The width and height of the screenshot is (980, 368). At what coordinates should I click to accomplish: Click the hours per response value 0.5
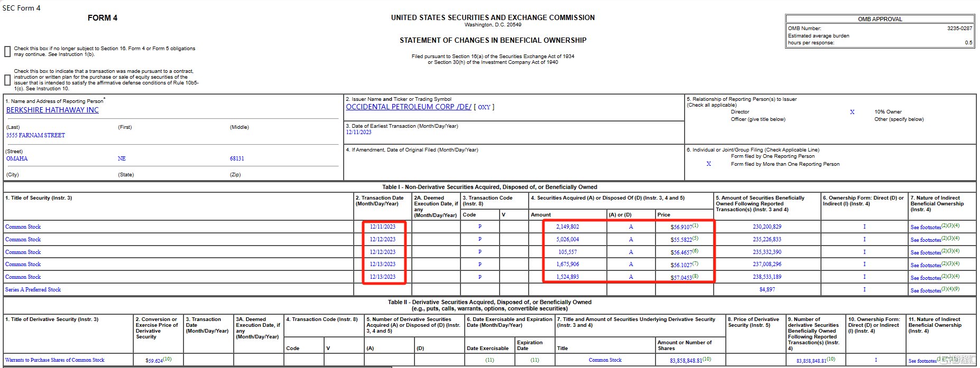pos(968,43)
